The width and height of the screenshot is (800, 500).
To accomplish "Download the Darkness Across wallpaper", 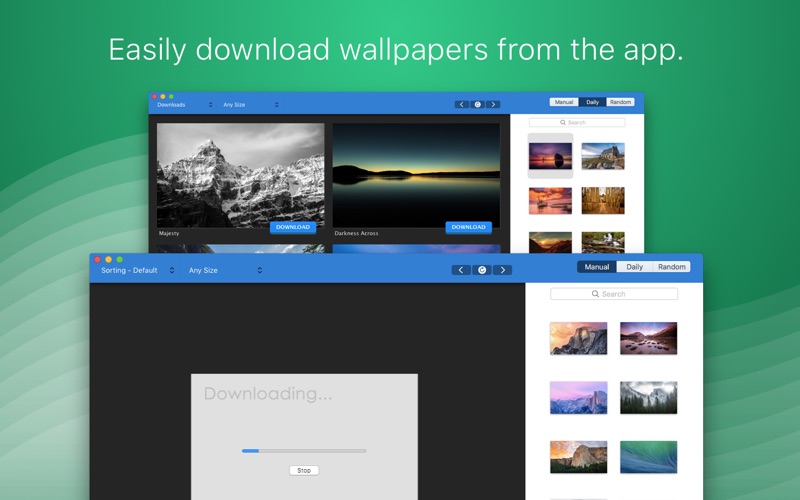I will 468,227.
